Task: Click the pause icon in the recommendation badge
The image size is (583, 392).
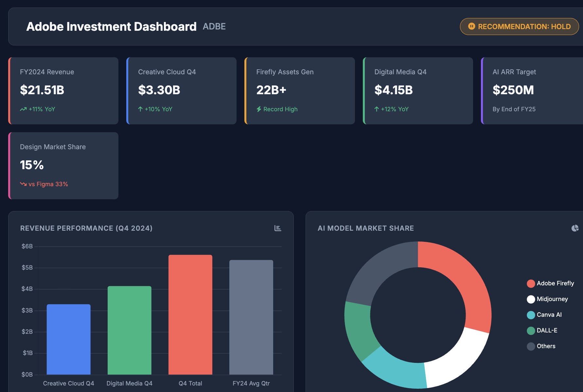Action: [471, 26]
